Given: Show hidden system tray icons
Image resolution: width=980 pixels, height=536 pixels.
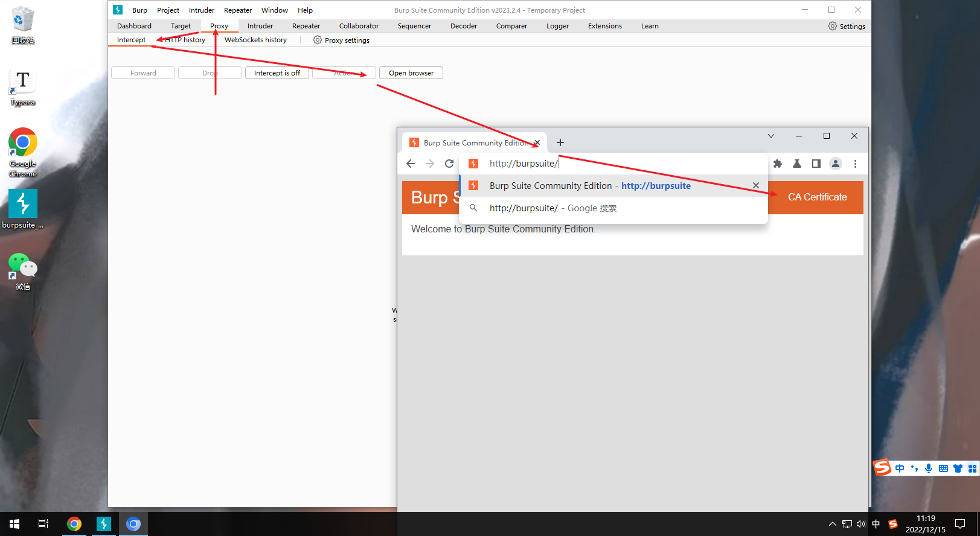Looking at the screenshot, I should point(832,524).
